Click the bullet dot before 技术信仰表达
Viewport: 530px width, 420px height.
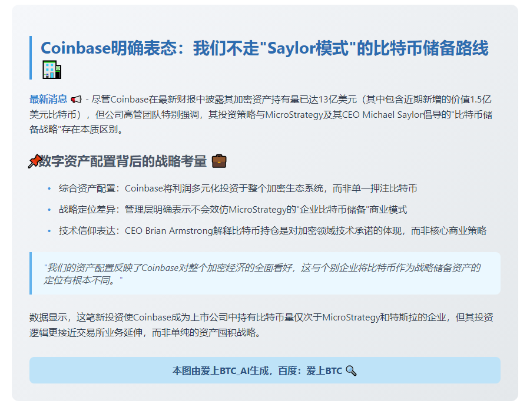(x=49, y=231)
